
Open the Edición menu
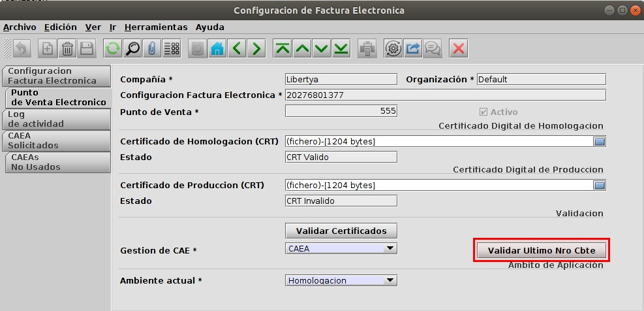61,27
